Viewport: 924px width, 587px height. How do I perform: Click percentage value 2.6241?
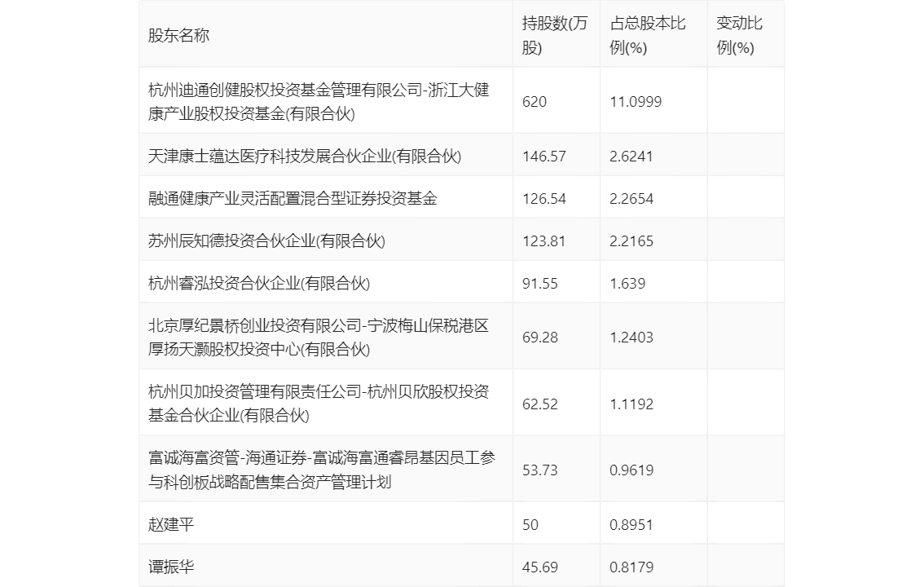click(x=631, y=157)
